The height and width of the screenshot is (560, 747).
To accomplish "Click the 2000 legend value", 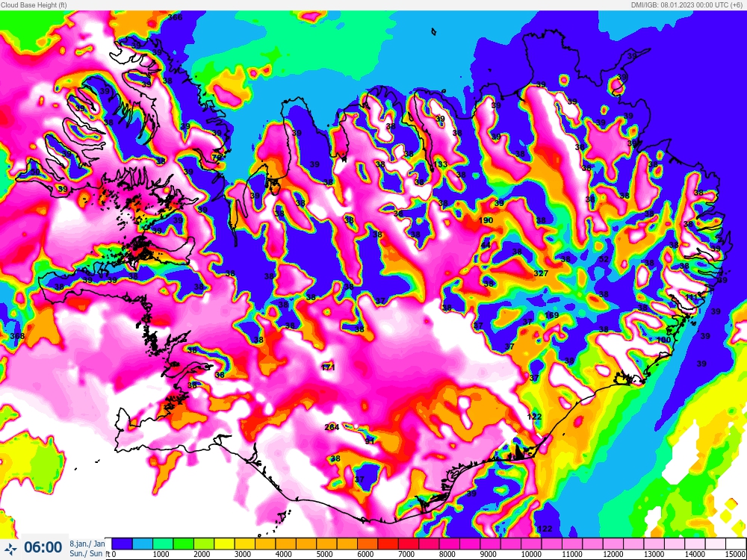I will tap(202, 554).
